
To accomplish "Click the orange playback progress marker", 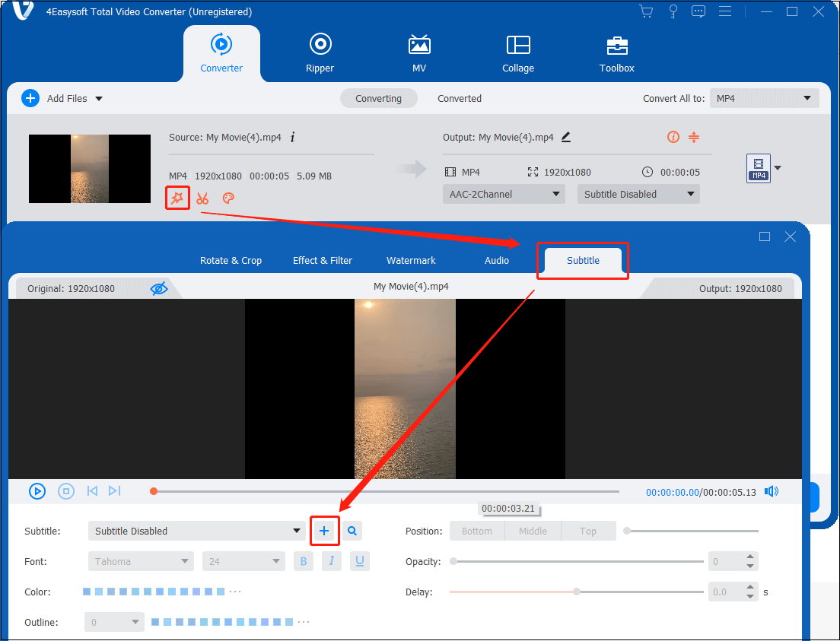I will click(x=154, y=491).
